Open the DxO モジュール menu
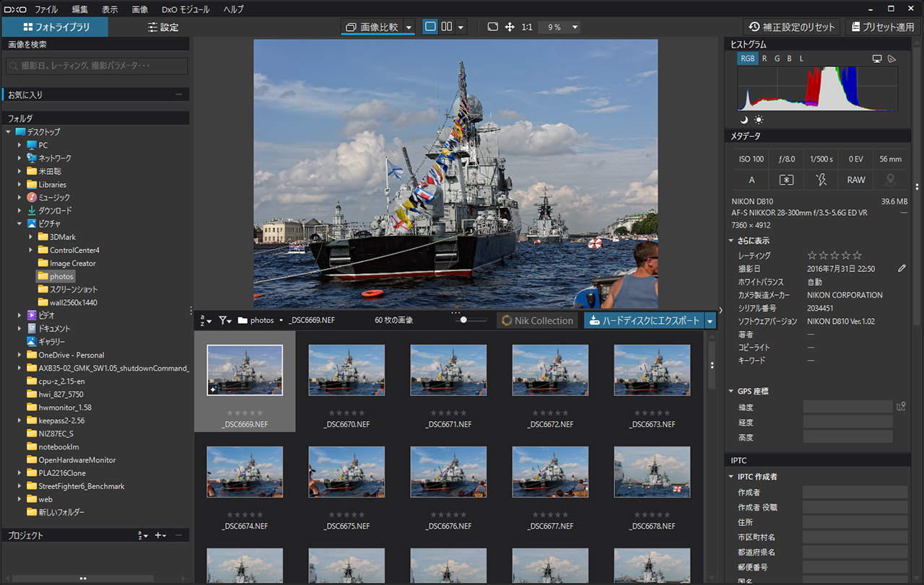This screenshot has height=585, width=924. pyautogui.click(x=186, y=9)
